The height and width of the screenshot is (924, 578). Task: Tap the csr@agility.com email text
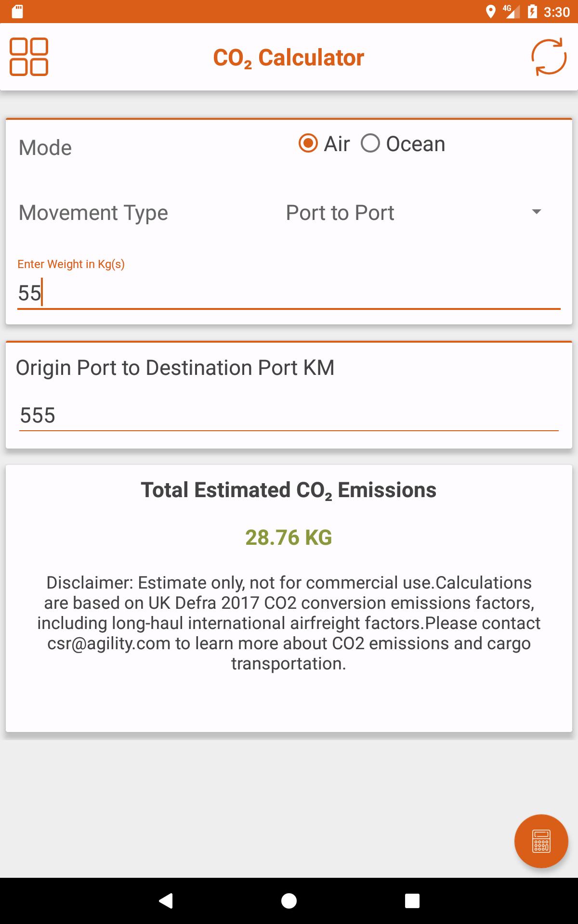click(109, 643)
